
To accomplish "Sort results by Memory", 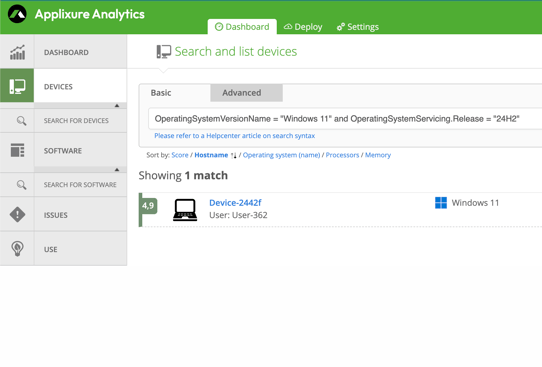I will tap(378, 155).
